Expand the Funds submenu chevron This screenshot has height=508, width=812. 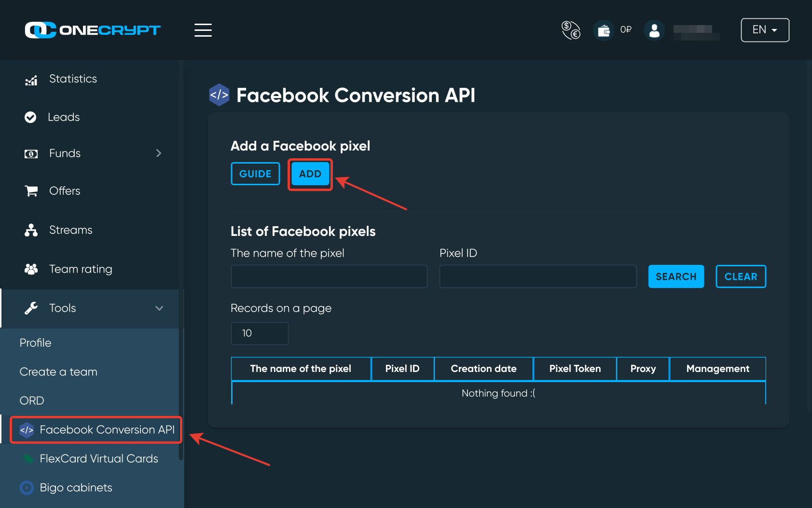click(x=159, y=153)
